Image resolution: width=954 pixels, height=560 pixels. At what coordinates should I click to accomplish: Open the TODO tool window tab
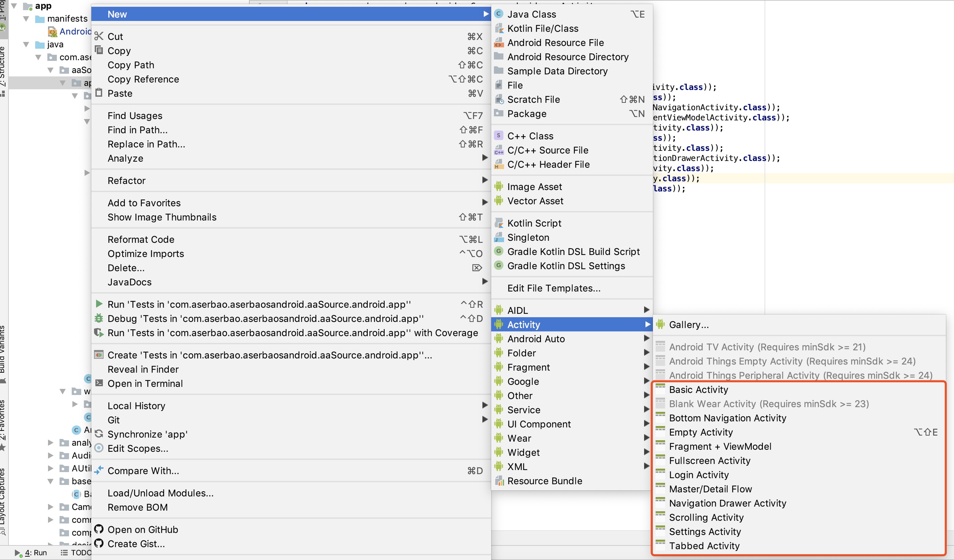[76, 553]
